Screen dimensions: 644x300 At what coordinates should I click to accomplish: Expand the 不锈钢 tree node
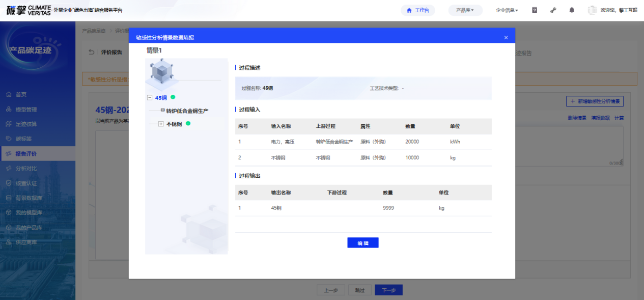(161, 124)
